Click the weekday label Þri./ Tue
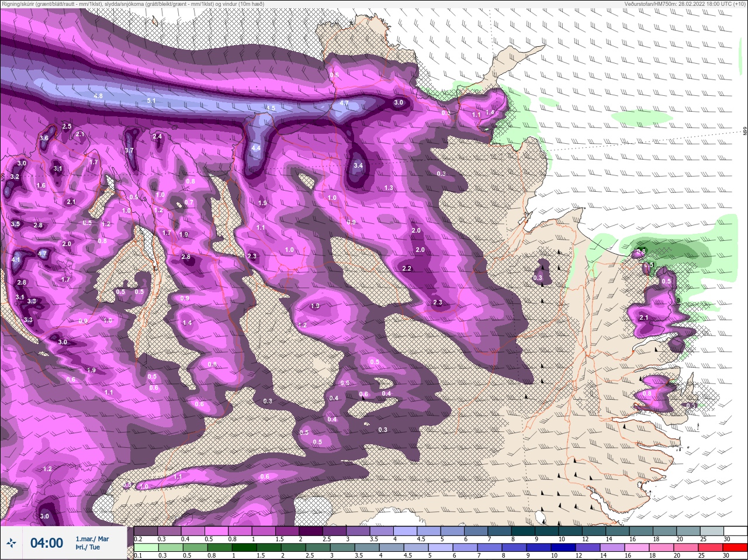 (x=88, y=547)
